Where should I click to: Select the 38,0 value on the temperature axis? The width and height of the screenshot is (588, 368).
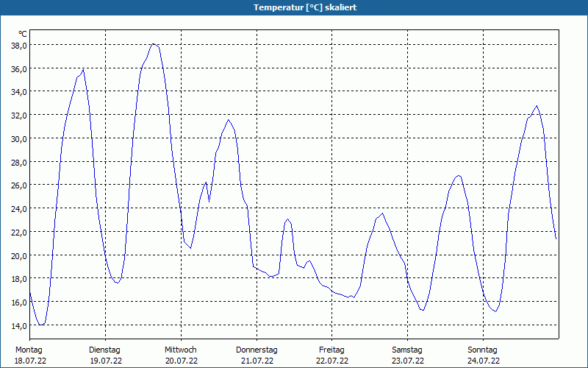pos(19,45)
